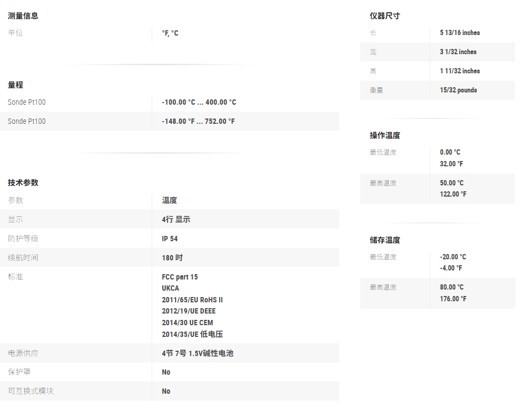Select the 5 13/16 inches length value

(x=460, y=33)
